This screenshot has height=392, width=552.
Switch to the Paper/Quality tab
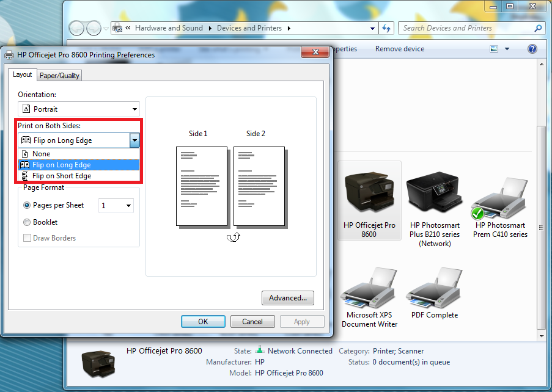(59, 76)
